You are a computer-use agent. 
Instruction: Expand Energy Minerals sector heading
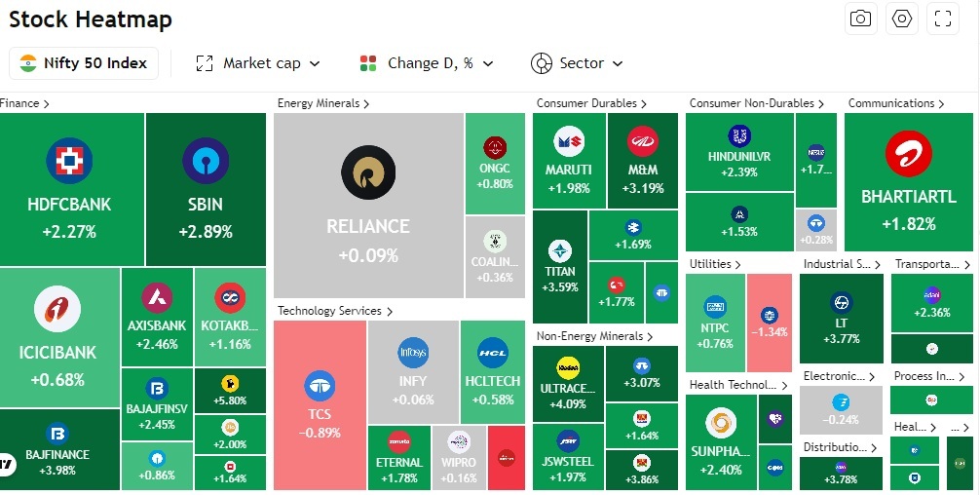[x=323, y=103]
